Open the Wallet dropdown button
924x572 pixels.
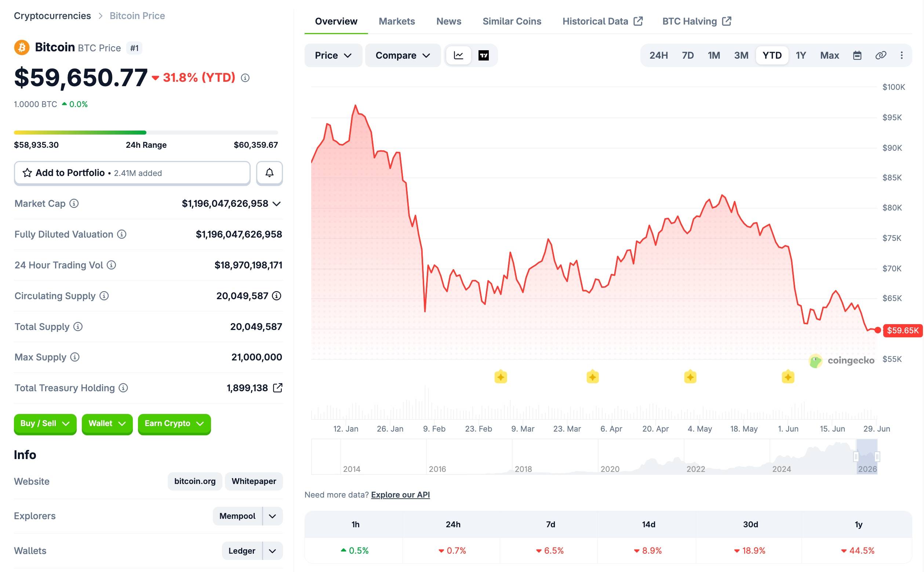[x=107, y=424]
